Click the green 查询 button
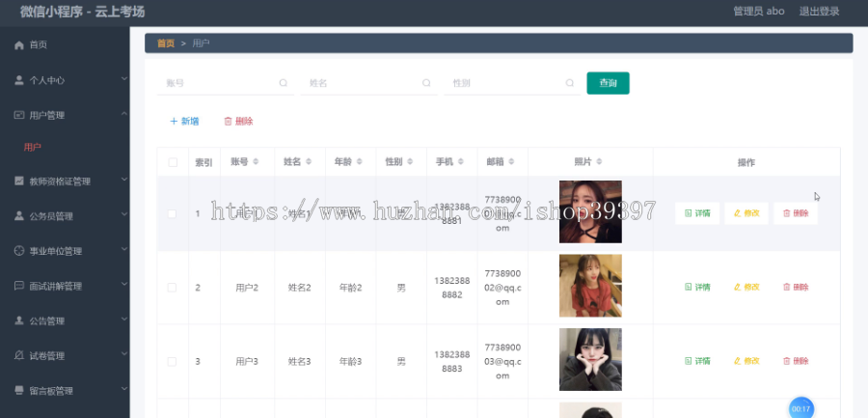The image size is (868, 418). [608, 83]
